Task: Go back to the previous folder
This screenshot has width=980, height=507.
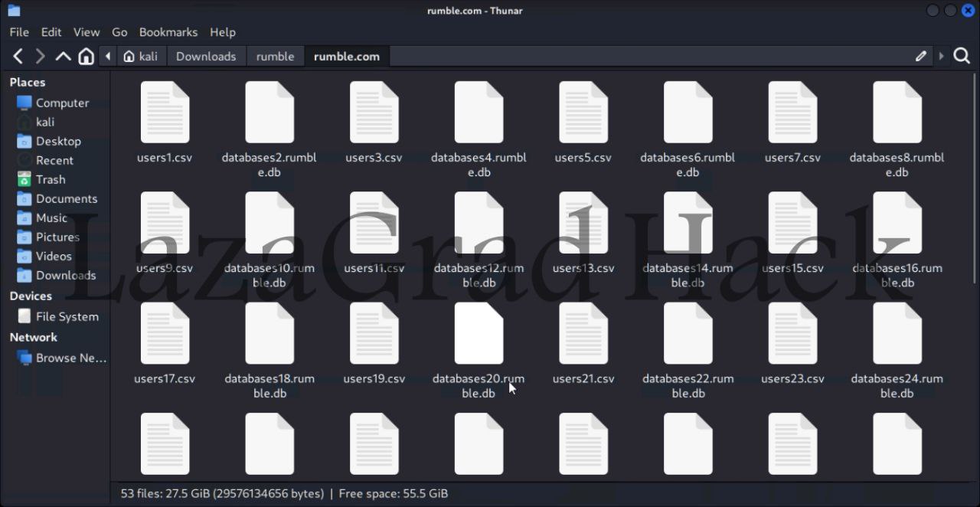Action: pyautogui.click(x=18, y=56)
